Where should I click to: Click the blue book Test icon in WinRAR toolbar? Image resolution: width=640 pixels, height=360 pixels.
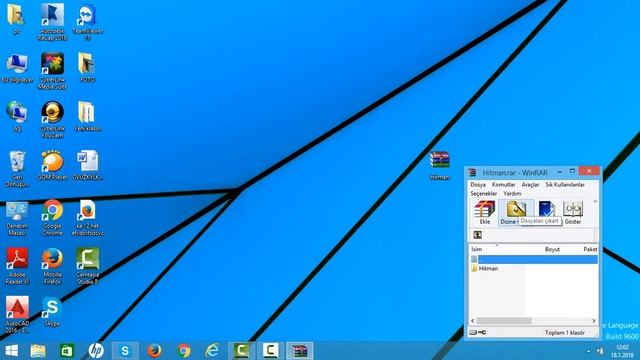click(x=547, y=209)
